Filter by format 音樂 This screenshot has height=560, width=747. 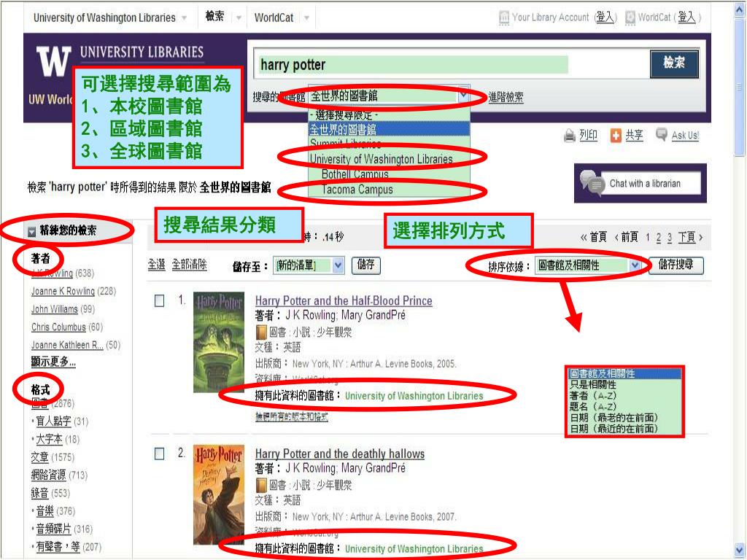point(44,511)
